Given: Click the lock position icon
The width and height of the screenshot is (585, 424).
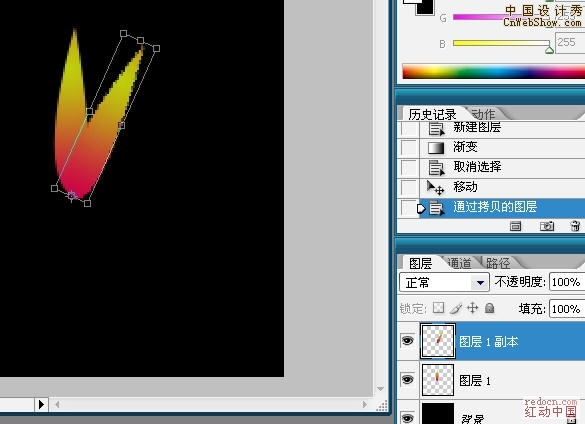Looking at the screenshot, I should point(472,308).
